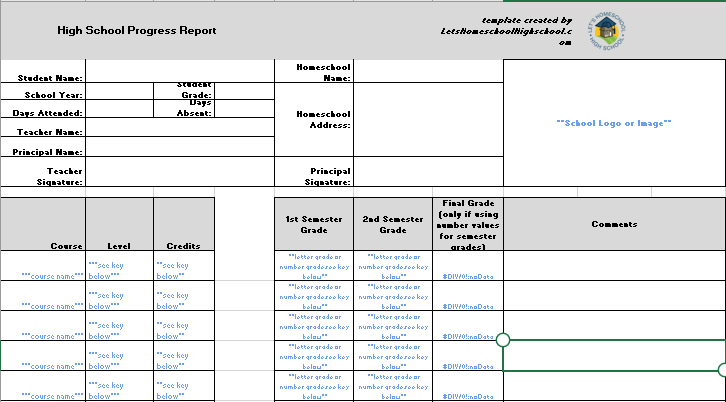726x402 pixels.
Task: Click course name cell in third course row
Action: 43,326
